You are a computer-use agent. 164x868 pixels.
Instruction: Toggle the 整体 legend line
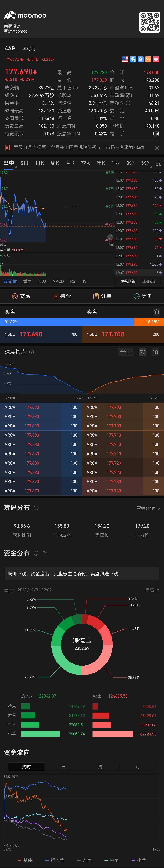click(25, 860)
